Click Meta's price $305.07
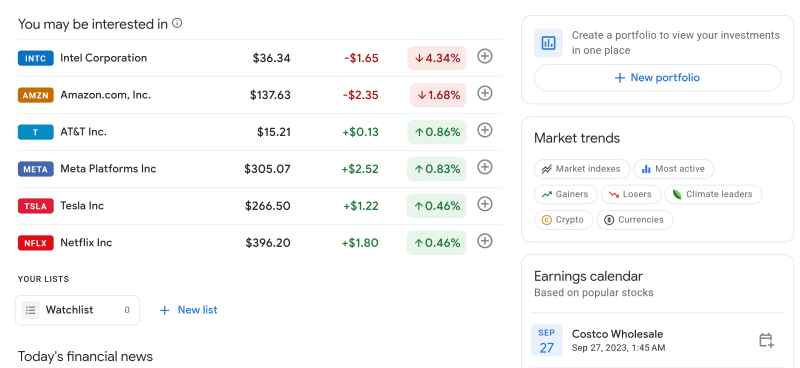The width and height of the screenshot is (800, 368). pos(267,169)
